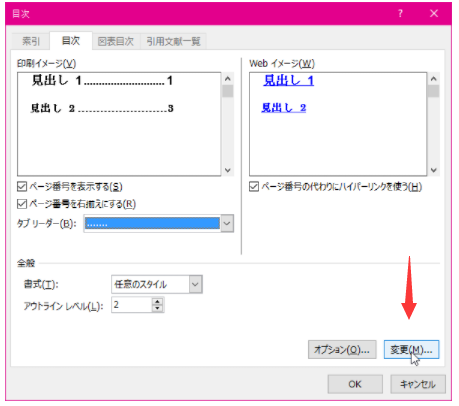Confirm with the OK button

[355, 384]
